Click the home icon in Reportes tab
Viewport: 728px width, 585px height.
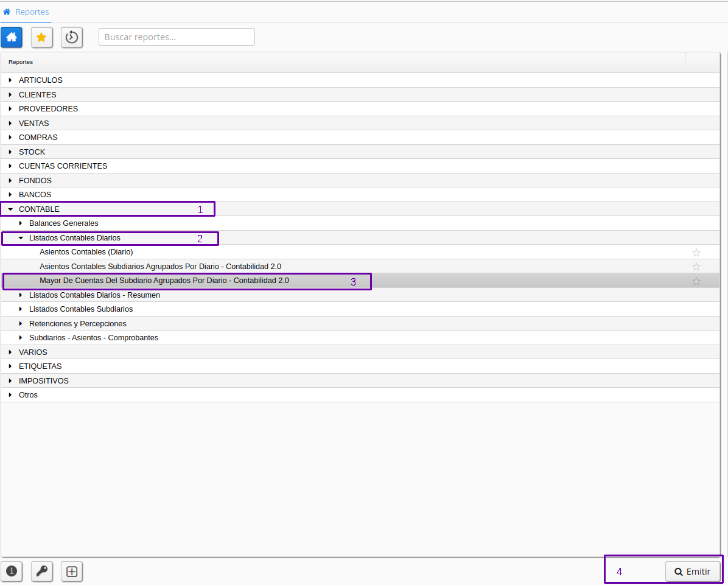pyautogui.click(x=7, y=12)
